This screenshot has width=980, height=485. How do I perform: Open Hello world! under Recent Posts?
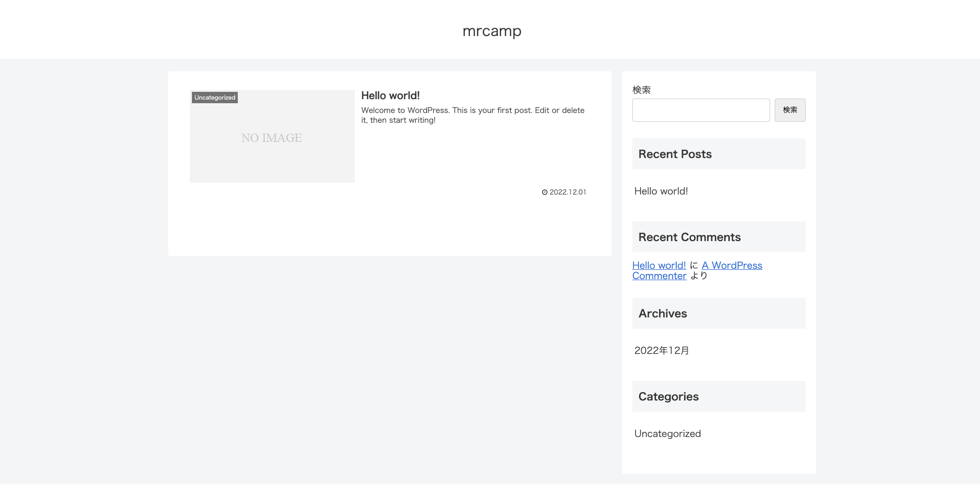pos(661,191)
